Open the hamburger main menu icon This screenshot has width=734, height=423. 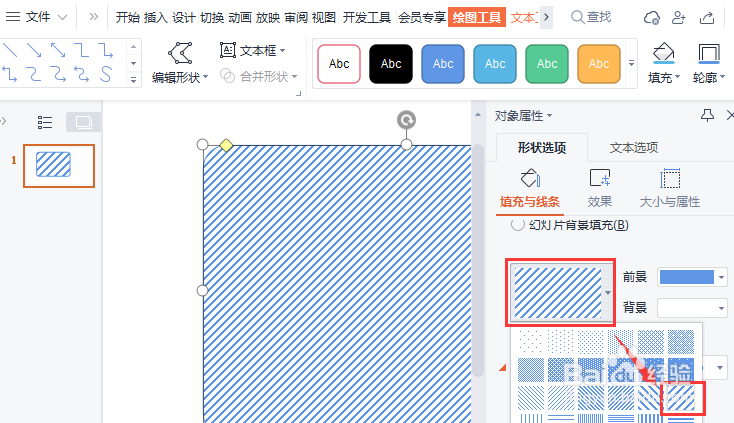[x=13, y=17]
